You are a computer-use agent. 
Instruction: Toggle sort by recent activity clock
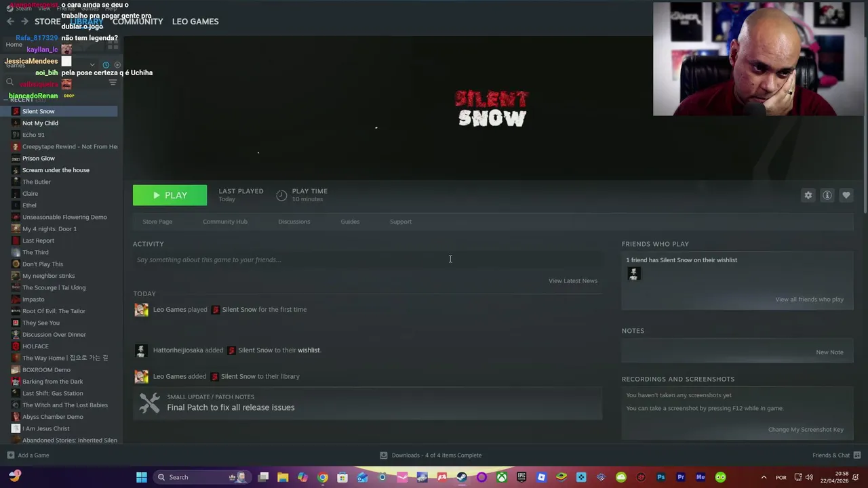[106, 65]
